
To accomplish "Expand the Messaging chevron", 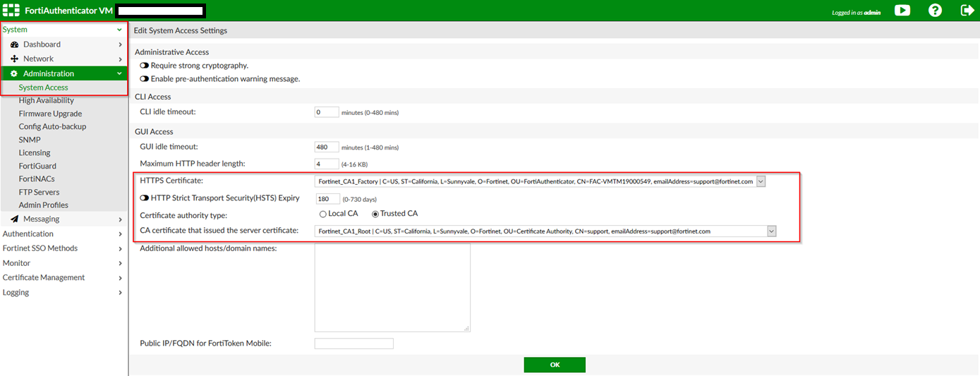I will point(120,219).
